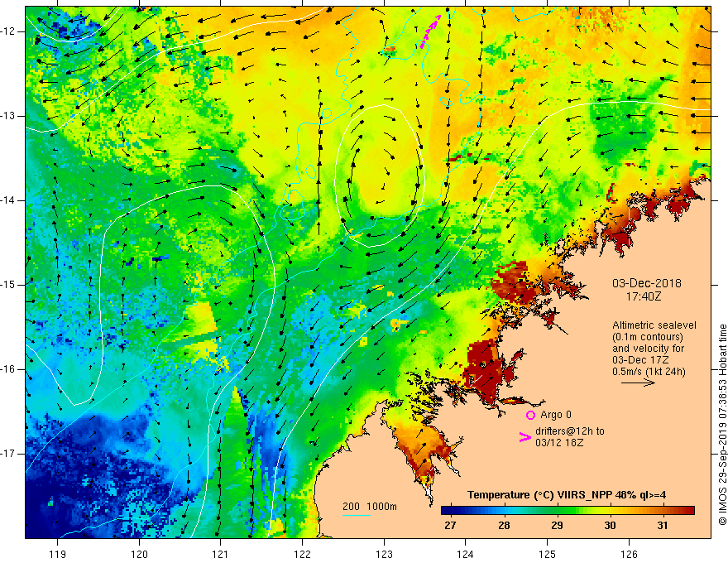Image resolution: width=728 pixels, height=563 pixels.
Task: Click the longitude axis label 125
Action: (x=548, y=554)
